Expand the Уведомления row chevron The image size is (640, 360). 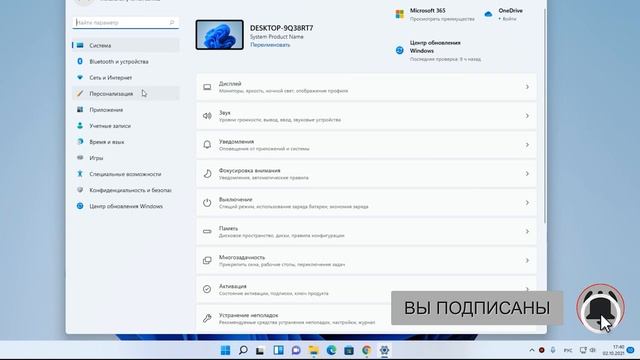(x=527, y=145)
